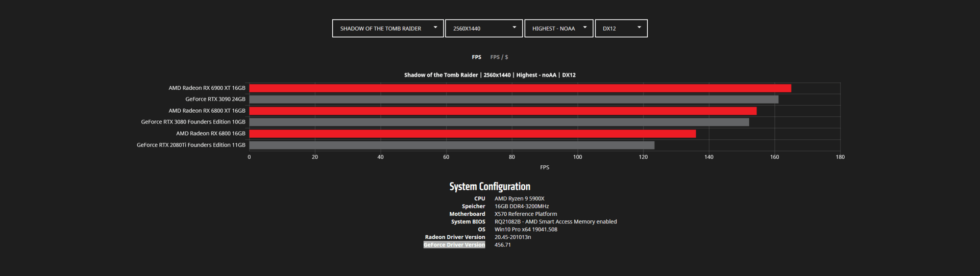Click the 'RQ21082B - AMD Smart Access Memory enabled' text
Image resolution: width=980 pixels, height=276 pixels.
555,222
